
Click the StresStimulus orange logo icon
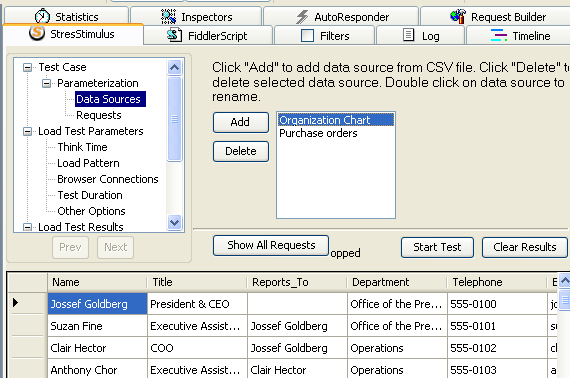point(37,33)
